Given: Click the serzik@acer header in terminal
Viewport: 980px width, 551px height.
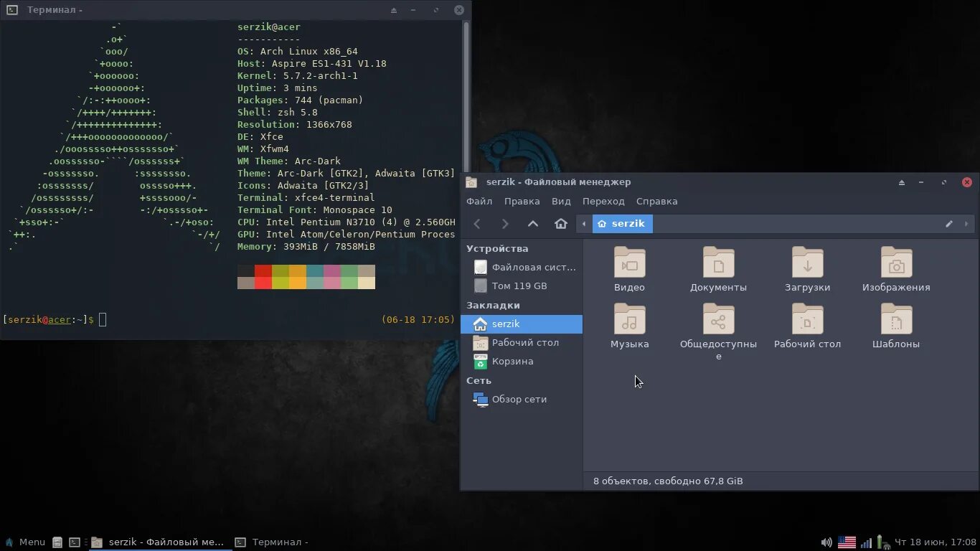Looking at the screenshot, I should click(x=269, y=27).
